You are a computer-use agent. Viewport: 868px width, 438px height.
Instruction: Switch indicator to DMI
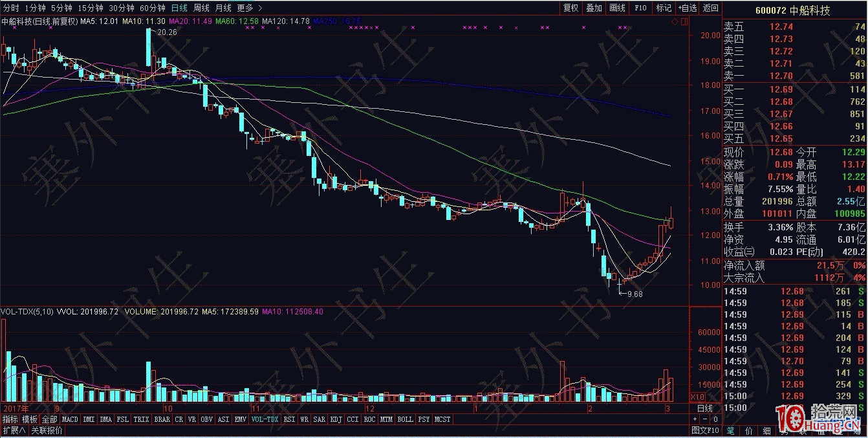[x=89, y=419]
